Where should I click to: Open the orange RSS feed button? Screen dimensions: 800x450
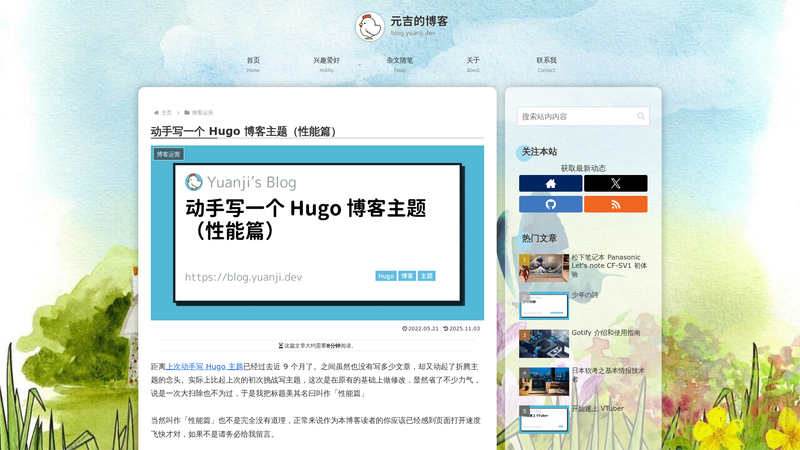616,204
